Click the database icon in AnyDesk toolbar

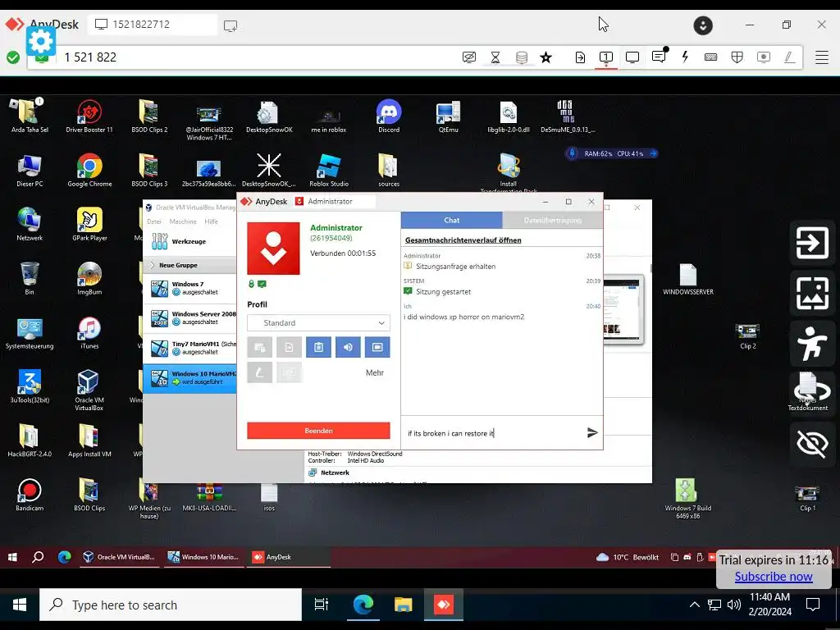[521, 57]
